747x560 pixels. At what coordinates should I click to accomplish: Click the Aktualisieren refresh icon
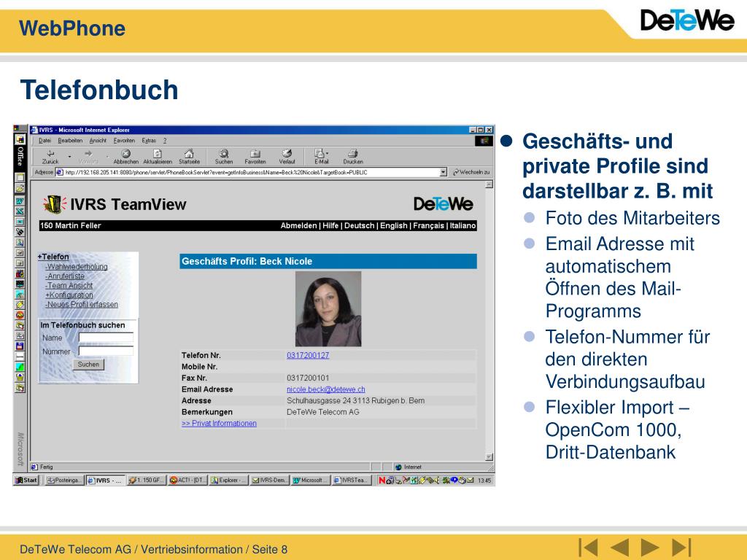pos(158,153)
